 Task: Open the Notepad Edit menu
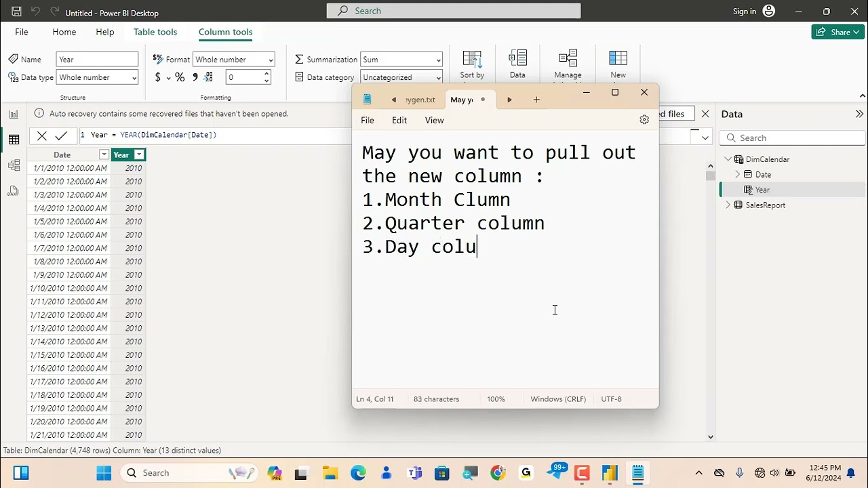[399, 120]
